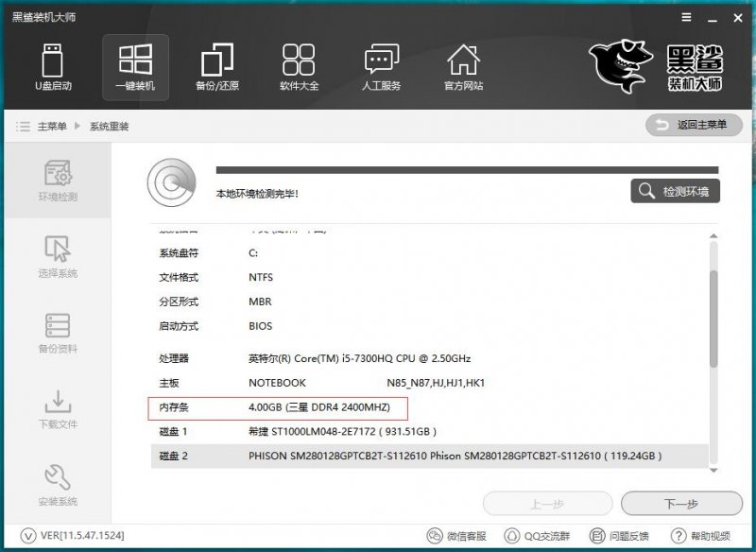
Task: Click the scrollbar down arrow
Action: (x=714, y=470)
